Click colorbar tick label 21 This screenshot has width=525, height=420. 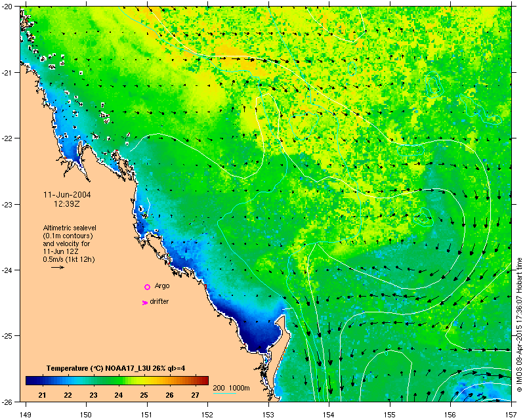coord(42,395)
